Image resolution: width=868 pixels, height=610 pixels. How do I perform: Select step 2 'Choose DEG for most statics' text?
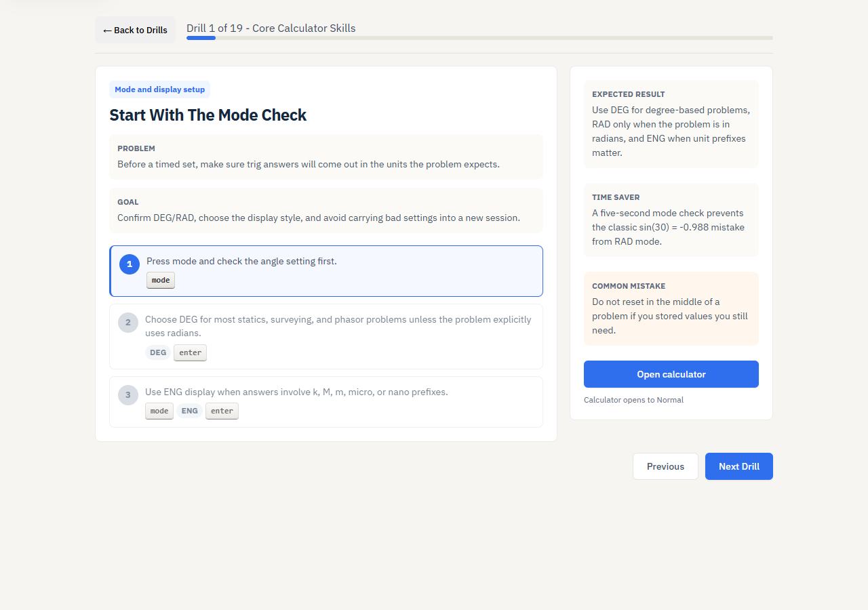338,326
